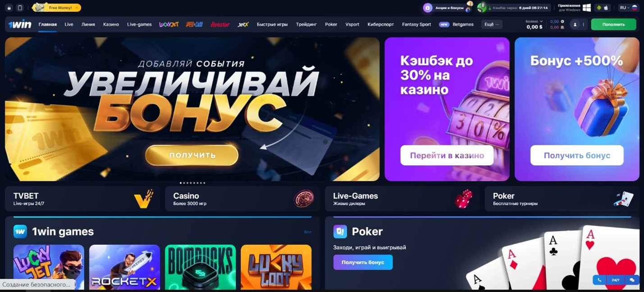Open the live chat icon
Screen dimensions: 644x292
[x=632, y=280]
